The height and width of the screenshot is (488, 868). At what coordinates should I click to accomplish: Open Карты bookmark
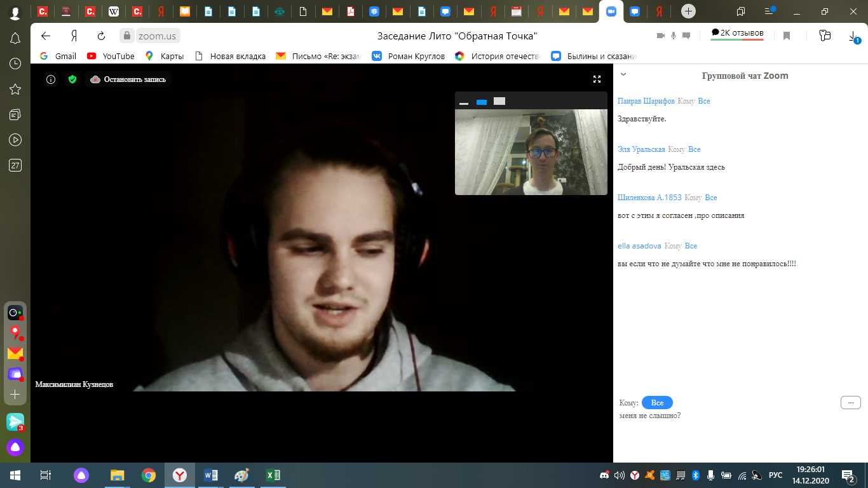click(x=165, y=56)
